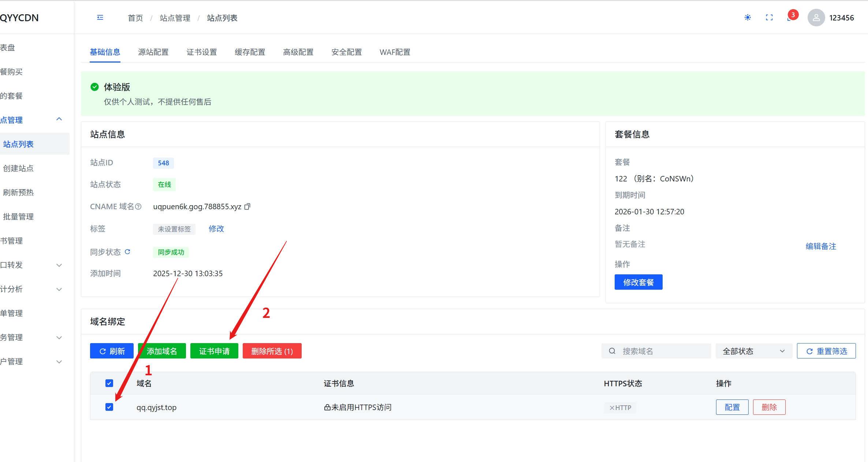
Task: Toggle the select-all checkbox in table header
Action: click(x=109, y=383)
